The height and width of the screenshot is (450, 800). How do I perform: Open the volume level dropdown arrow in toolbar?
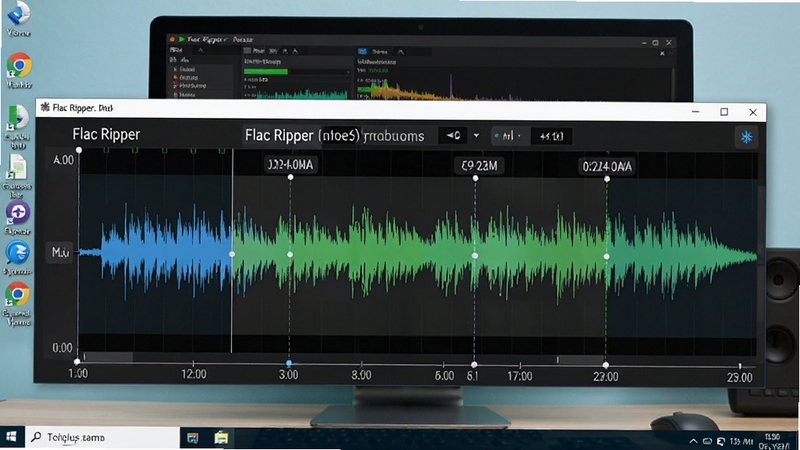click(x=476, y=136)
